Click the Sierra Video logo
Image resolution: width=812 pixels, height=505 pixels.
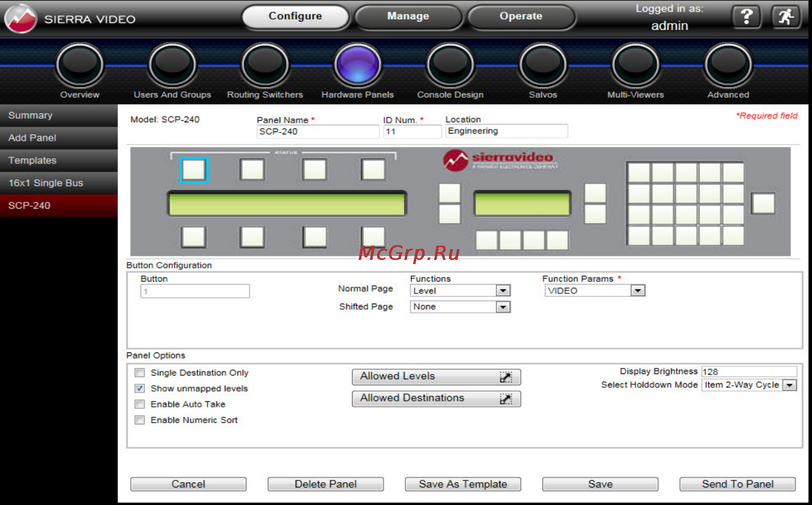click(x=21, y=18)
